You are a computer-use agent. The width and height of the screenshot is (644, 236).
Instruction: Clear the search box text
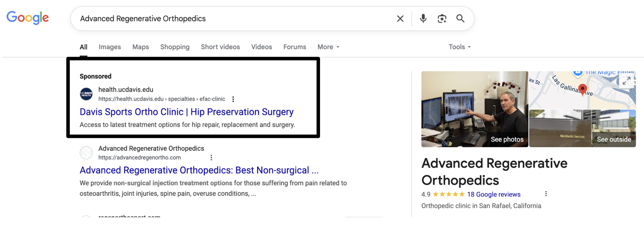pyautogui.click(x=400, y=19)
